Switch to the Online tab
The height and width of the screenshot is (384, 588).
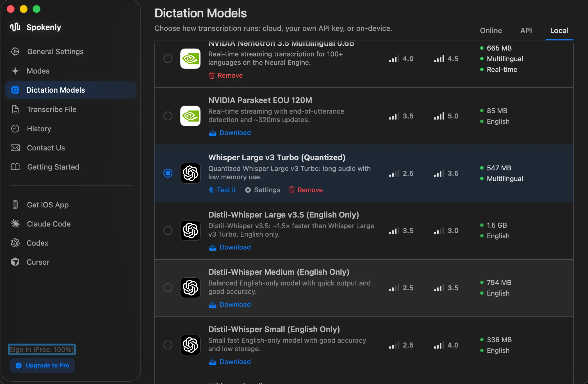tap(491, 31)
